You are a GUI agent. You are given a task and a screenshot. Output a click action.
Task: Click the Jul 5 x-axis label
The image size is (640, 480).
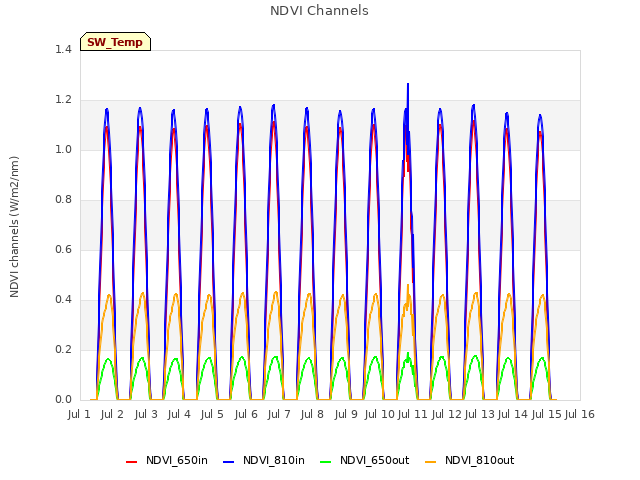[x=212, y=414]
